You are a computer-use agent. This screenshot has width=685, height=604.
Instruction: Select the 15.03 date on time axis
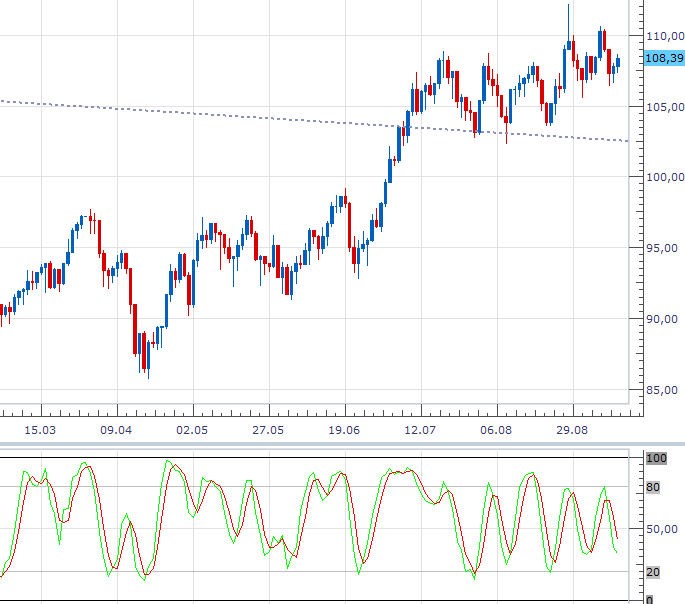39,429
